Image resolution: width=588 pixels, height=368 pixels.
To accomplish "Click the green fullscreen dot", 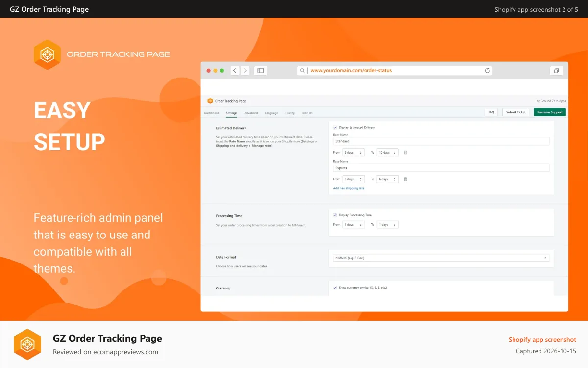I will 222,71.
